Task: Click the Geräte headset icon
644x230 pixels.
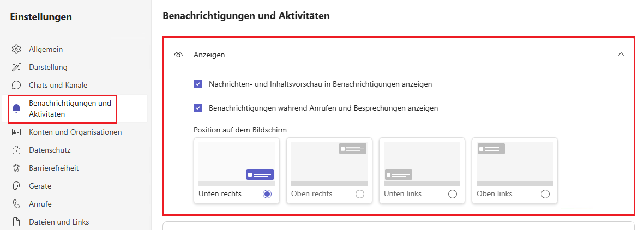Action: click(x=16, y=186)
